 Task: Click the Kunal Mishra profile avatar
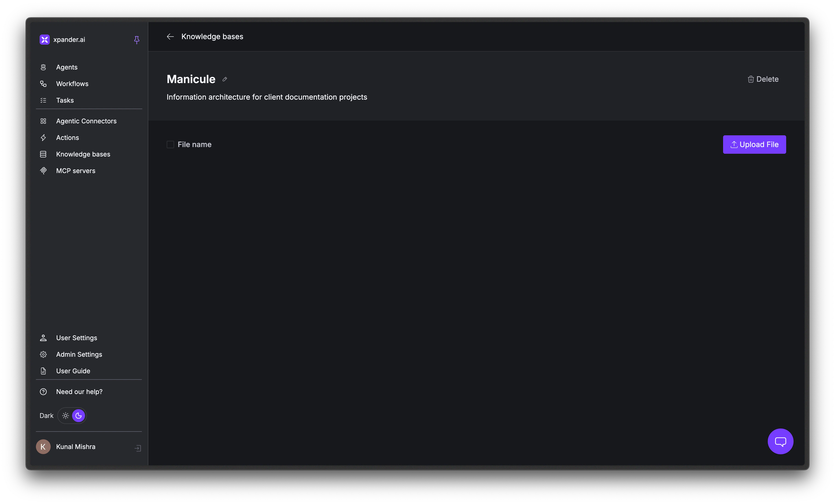(43, 447)
